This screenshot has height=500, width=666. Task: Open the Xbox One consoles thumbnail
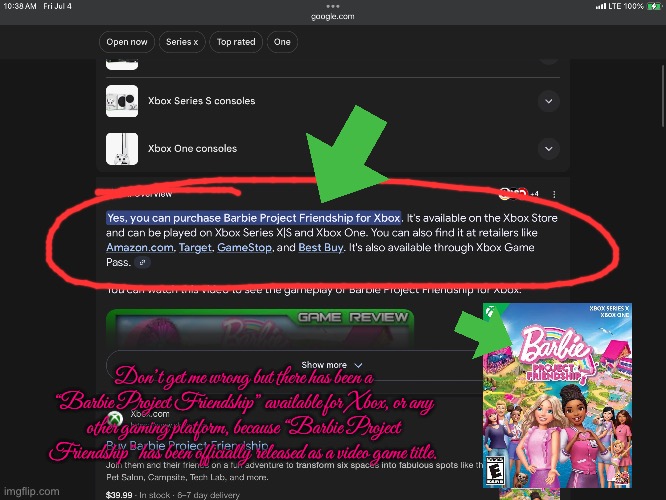122,149
